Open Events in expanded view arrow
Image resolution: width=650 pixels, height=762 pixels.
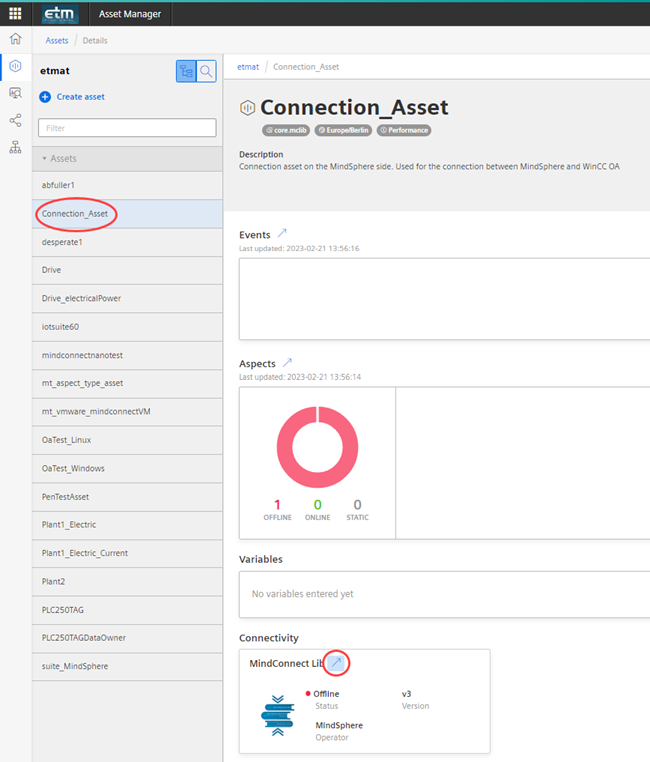click(x=282, y=233)
